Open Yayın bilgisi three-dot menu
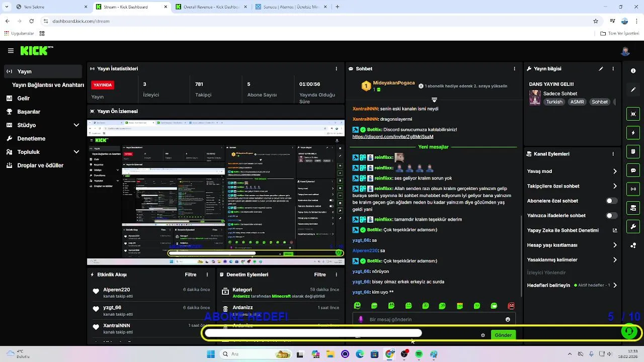The height and width of the screenshot is (362, 644). 613,69
